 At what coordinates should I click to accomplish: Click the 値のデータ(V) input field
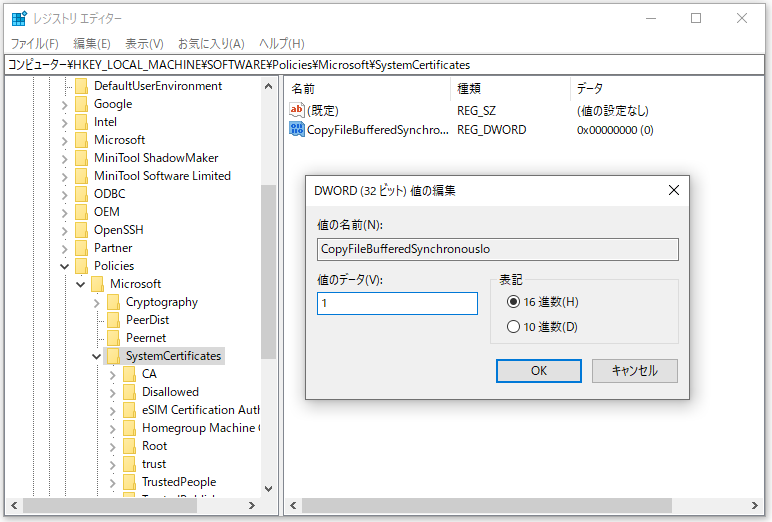[397, 304]
